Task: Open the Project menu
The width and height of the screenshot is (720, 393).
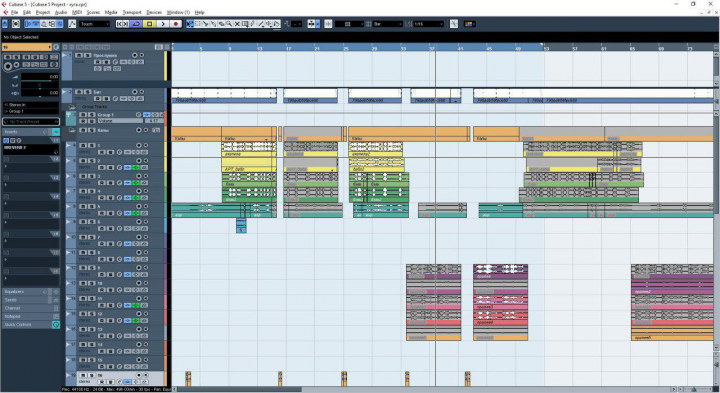Action: coord(43,12)
